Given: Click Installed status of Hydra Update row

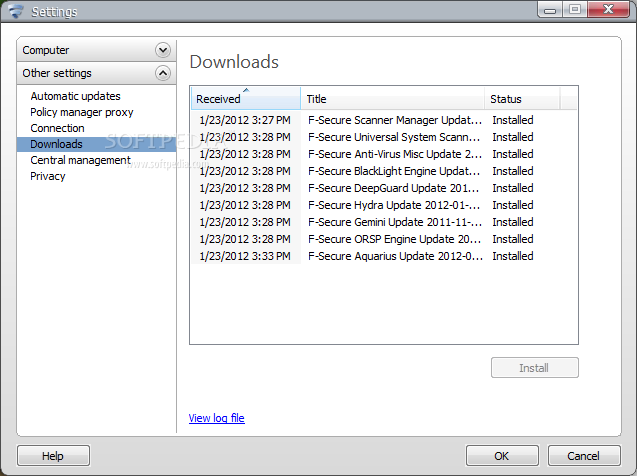Looking at the screenshot, I should click(x=513, y=205).
